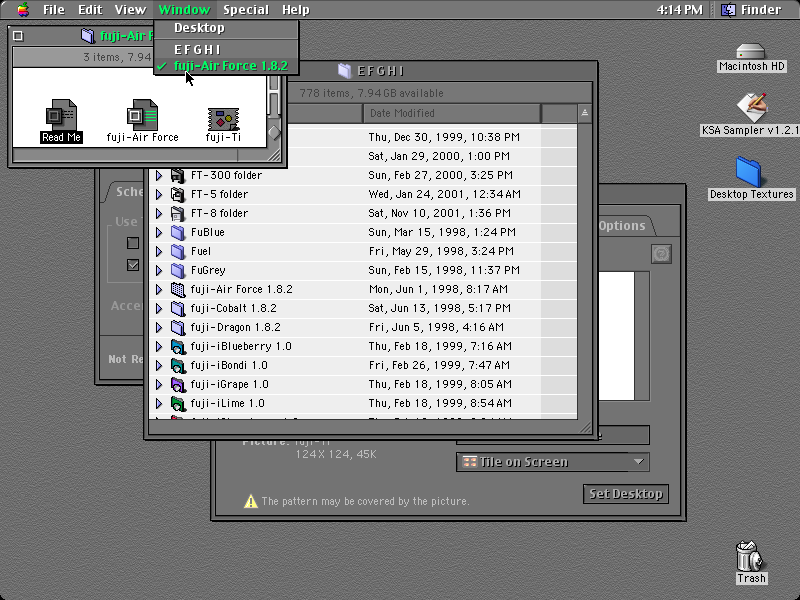Screen dimensions: 800x600
Task: Expand the fuji-Dragon 1.8.2 row
Action: tap(159, 328)
